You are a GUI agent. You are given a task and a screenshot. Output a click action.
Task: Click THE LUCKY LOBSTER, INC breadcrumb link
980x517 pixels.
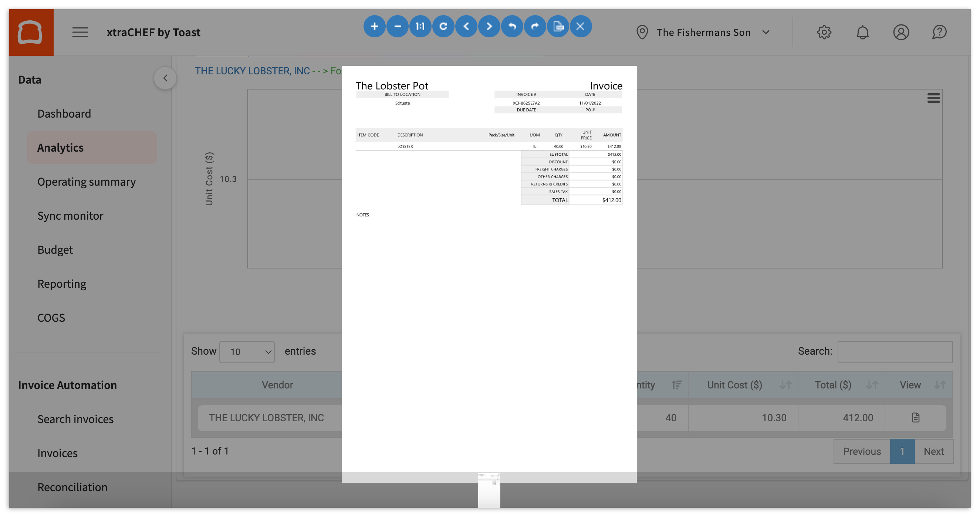[252, 71]
